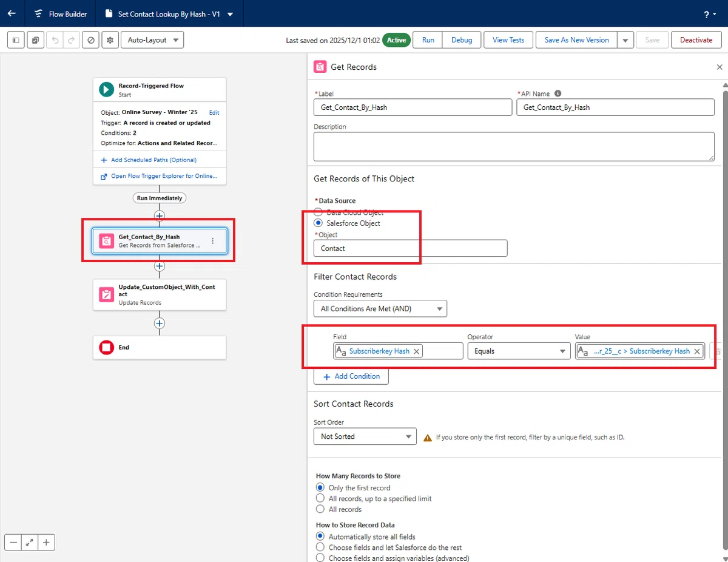Screen dimensions: 728x562
Task: Fit the flow to canvas view
Action: point(30,542)
